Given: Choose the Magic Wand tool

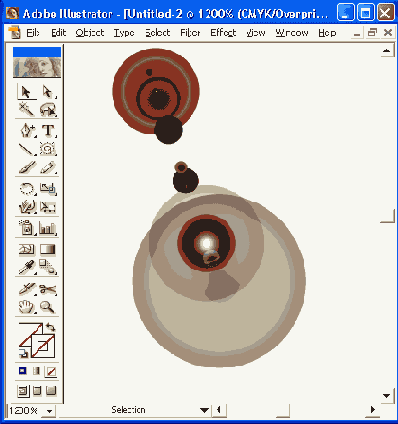Looking at the screenshot, I should point(27,109).
